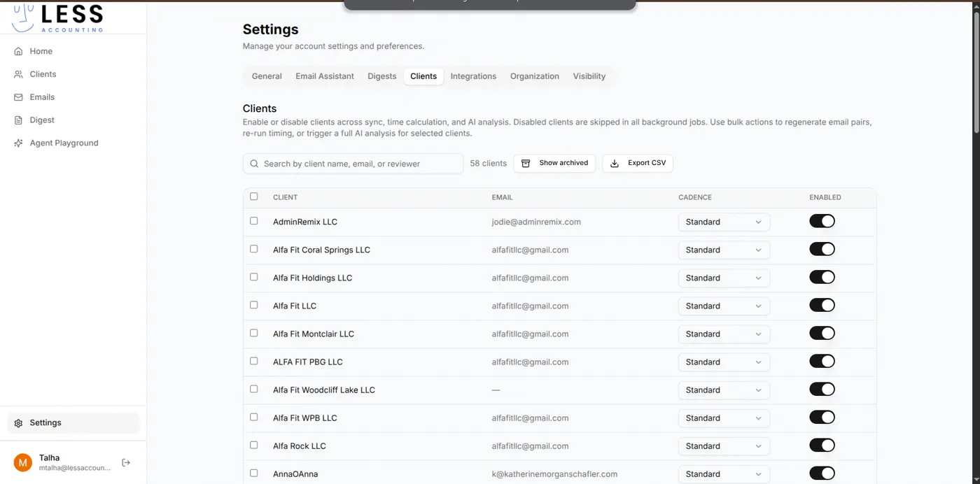The height and width of the screenshot is (484, 980).
Task: Click the Alfa Fit Woodcliff Lake LLC name
Action: 324,390
